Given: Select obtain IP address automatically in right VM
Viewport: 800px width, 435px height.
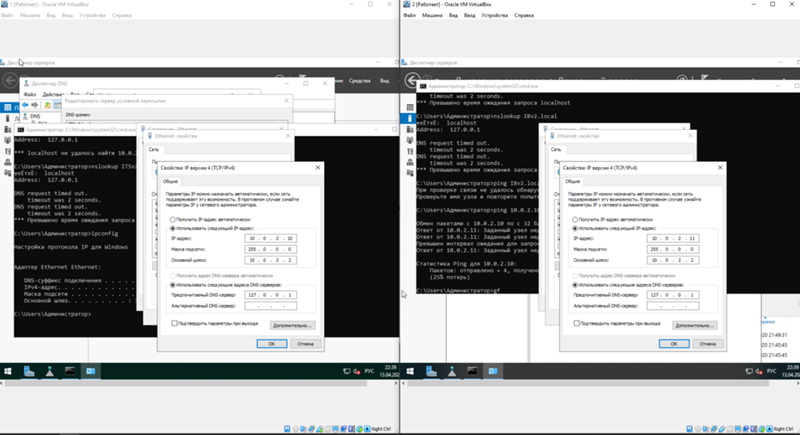Looking at the screenshot, I should coord(574,219).
